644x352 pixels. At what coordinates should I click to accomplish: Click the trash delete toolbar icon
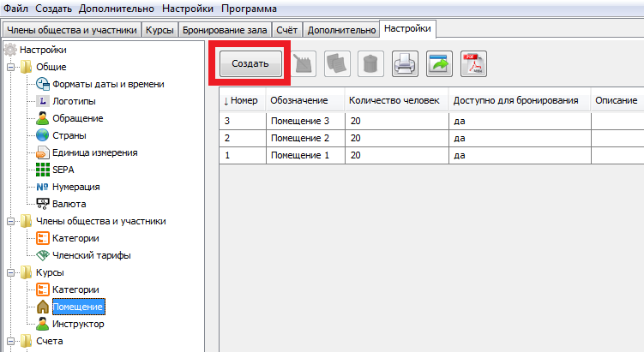(370, 64)
